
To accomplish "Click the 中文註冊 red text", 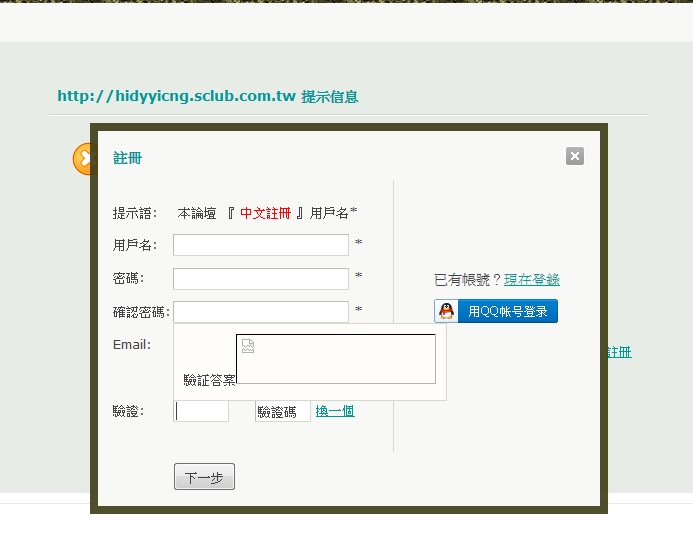I will (265, 213).
